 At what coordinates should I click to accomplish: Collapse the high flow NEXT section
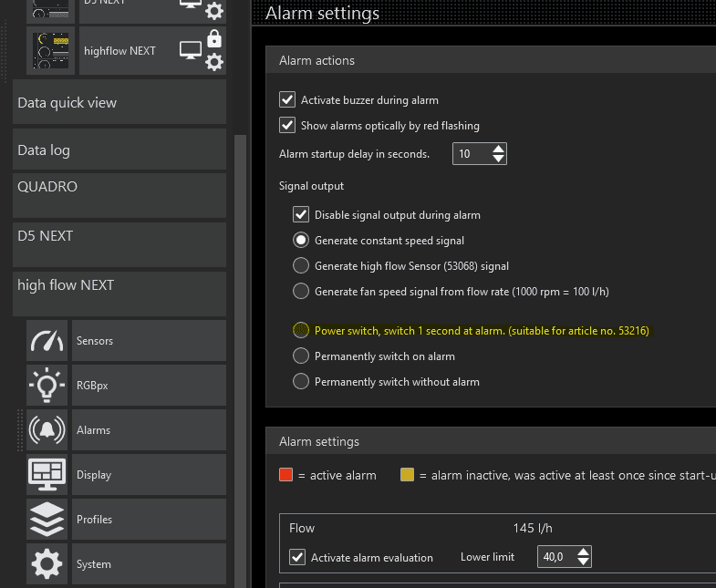pyautogui.click(x=119, y=294)
